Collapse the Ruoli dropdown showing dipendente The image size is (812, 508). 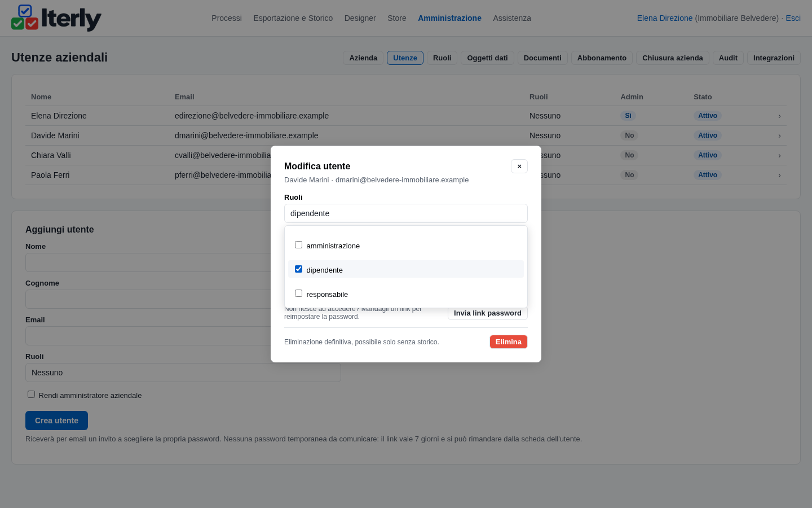(x=406, y=213)
